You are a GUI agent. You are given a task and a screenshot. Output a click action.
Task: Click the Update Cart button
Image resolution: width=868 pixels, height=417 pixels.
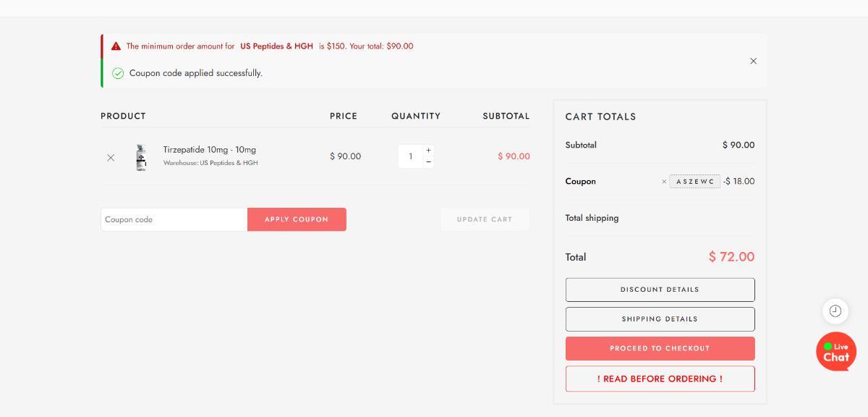(x=485, y=219)
